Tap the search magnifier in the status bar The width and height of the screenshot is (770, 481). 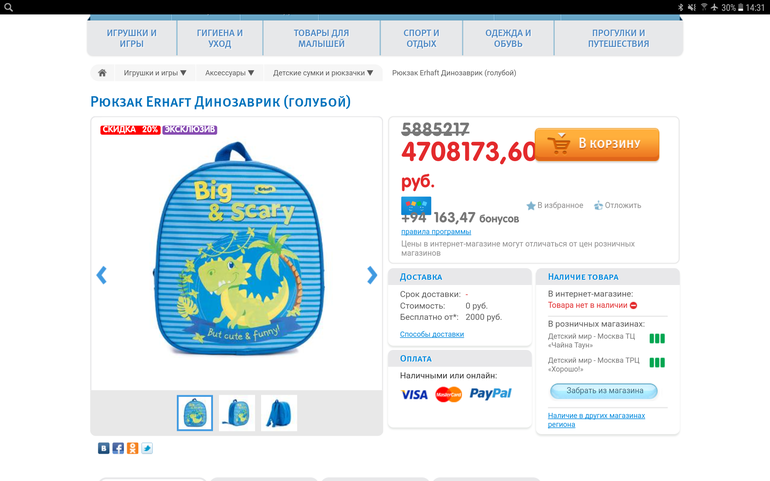coord(8,7)
